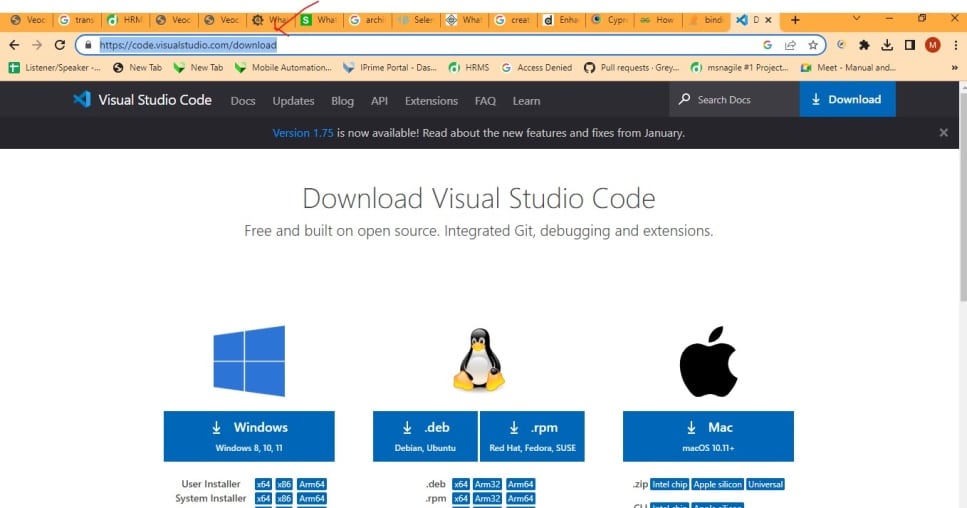Reload the page with the refresh icon
The image size is (967, 508).
click(x=60, y=45)
